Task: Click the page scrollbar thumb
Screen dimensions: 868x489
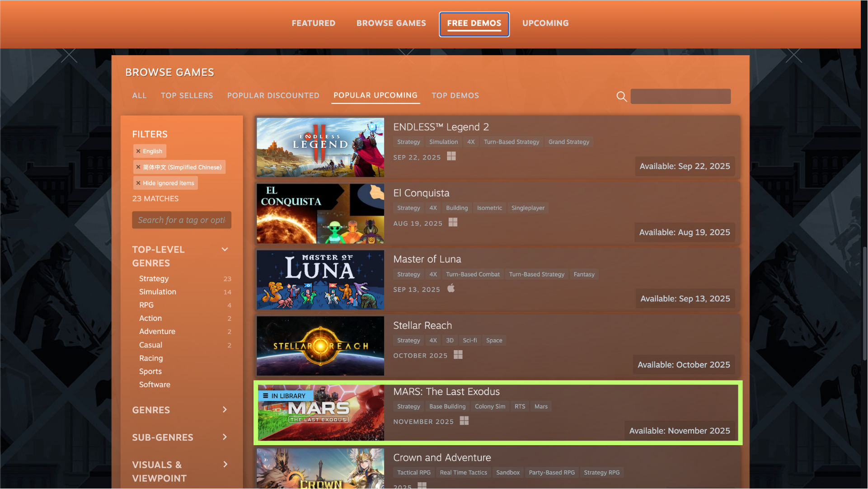Action: pyautogui.click(x=864, y=304)
